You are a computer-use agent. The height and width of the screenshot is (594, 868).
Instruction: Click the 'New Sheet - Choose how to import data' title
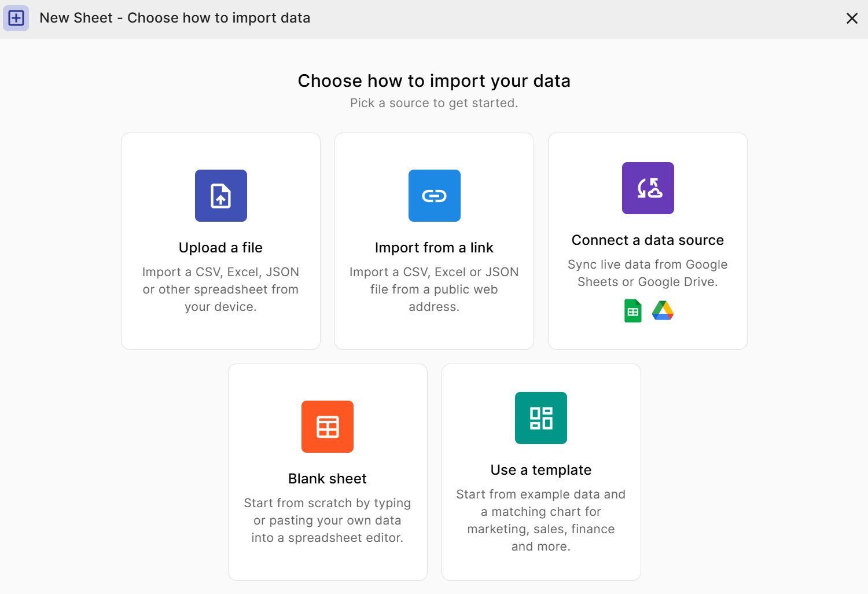pos(175,18)
